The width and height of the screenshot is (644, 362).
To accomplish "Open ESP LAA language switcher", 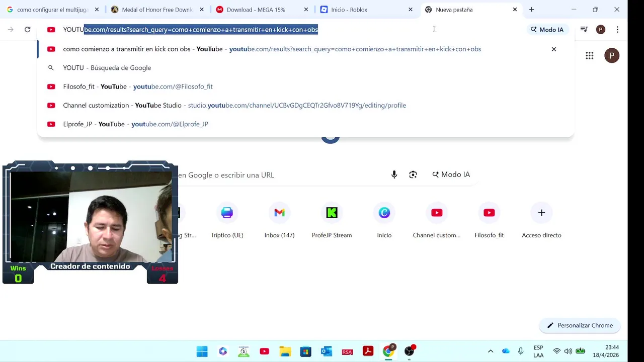I will click(538, 351).
